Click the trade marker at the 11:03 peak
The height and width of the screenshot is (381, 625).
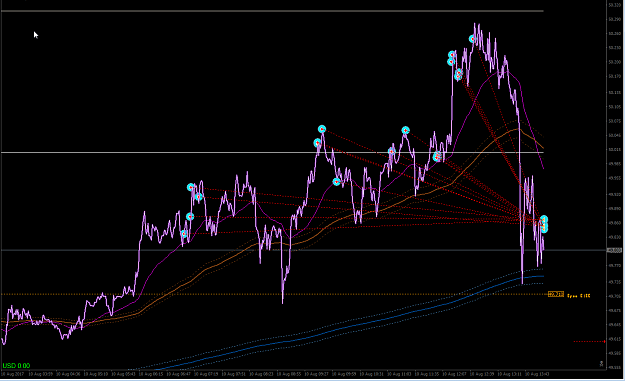[x=405, y=130]
